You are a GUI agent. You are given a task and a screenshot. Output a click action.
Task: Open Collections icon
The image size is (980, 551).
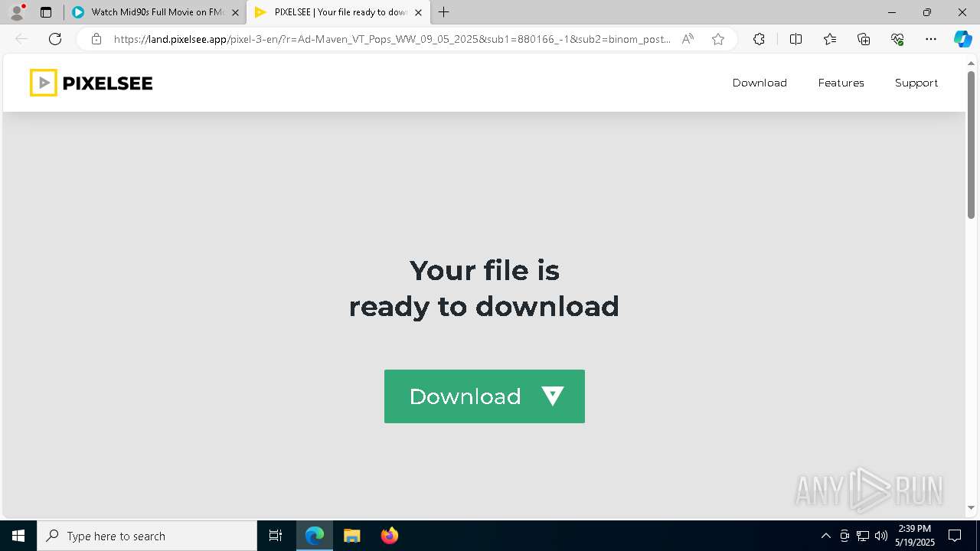tap(864, 39)
